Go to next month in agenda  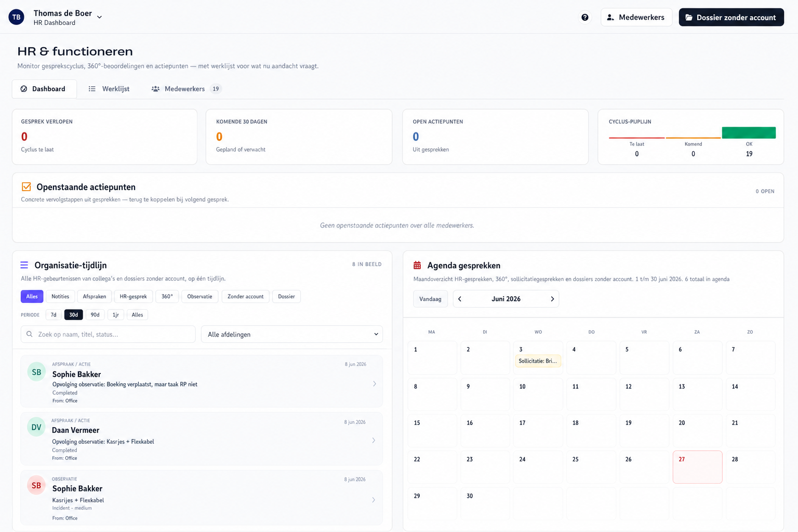coord(552,299)
